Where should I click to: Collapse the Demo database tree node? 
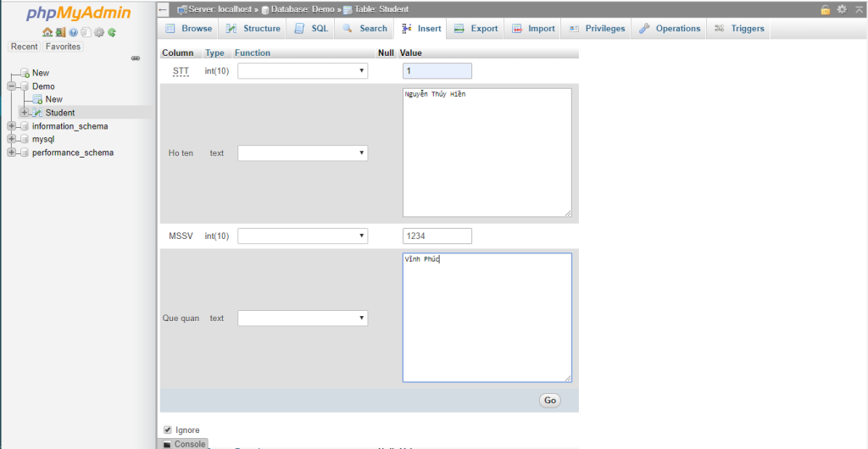(12, 86)
